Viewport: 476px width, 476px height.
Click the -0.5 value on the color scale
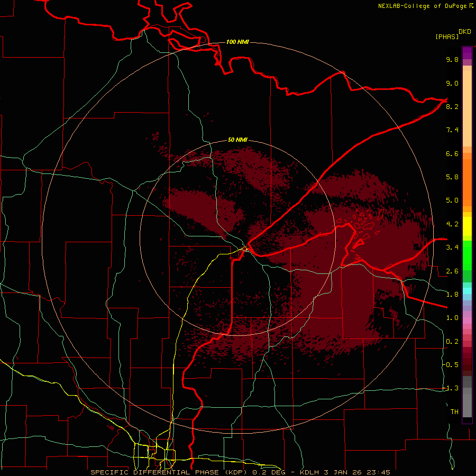coord(450,365)
